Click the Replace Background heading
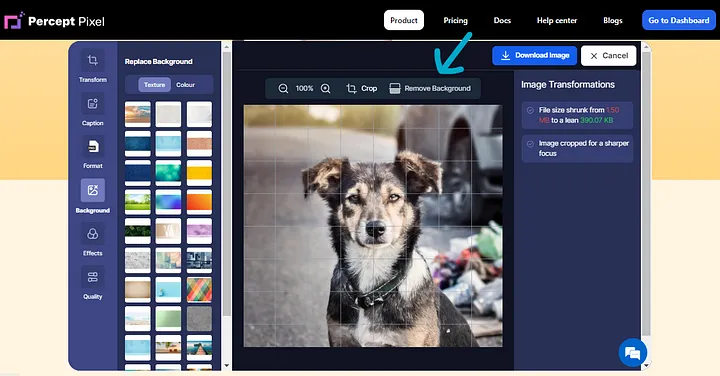Image resolution: width=720 pixels, height=376 pixels. [158, 62]
